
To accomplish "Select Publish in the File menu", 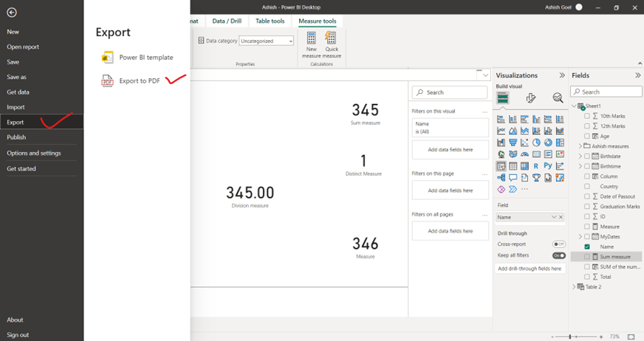I will point(16,137).
